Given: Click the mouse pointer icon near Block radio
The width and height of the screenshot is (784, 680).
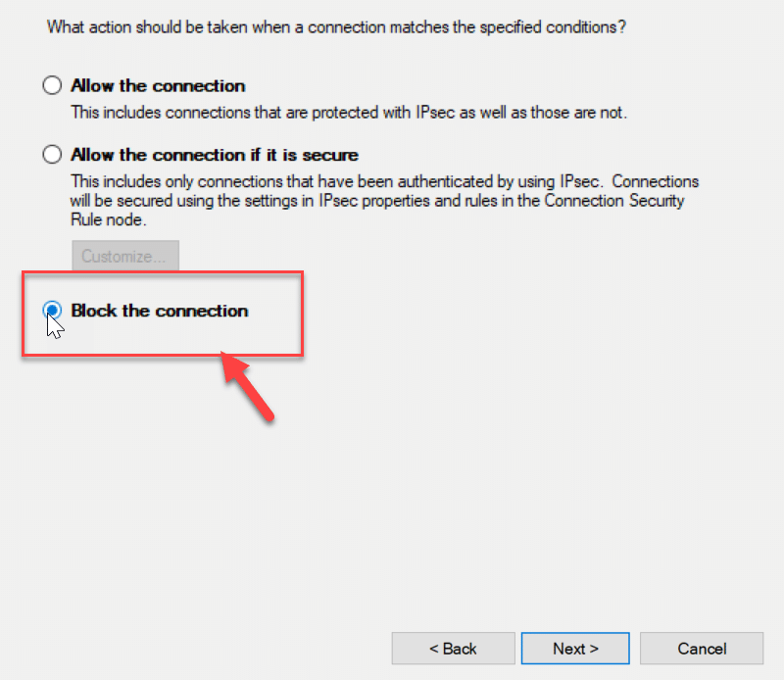Looking at the screenshot, I should coord(55,326).
